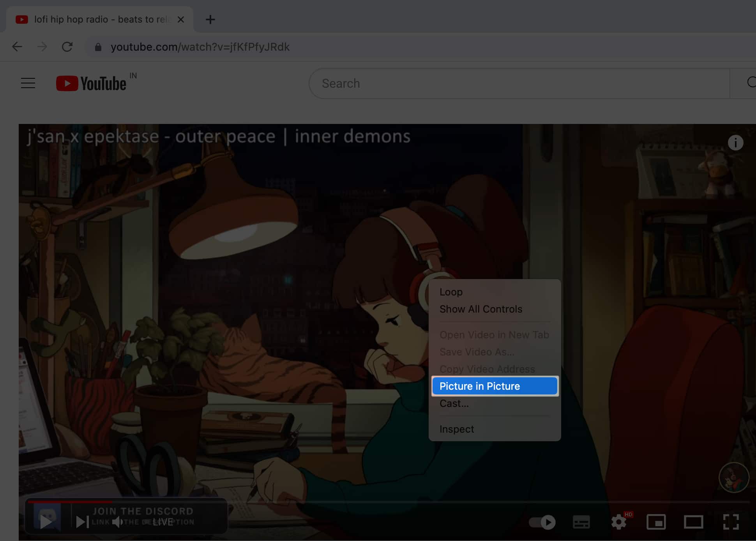
Task: Choose Cast… from the context menu
Action: point(495,403)
